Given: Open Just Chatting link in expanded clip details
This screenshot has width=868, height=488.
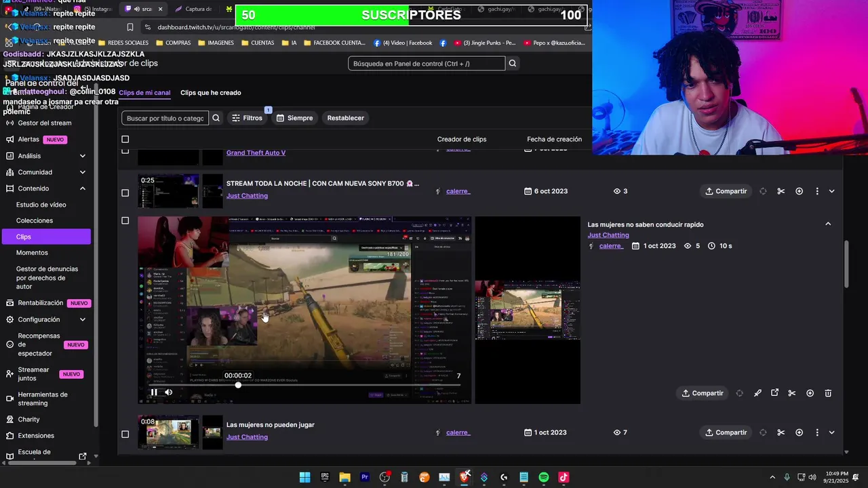Looking at the screenshot, I should (608, 235).
